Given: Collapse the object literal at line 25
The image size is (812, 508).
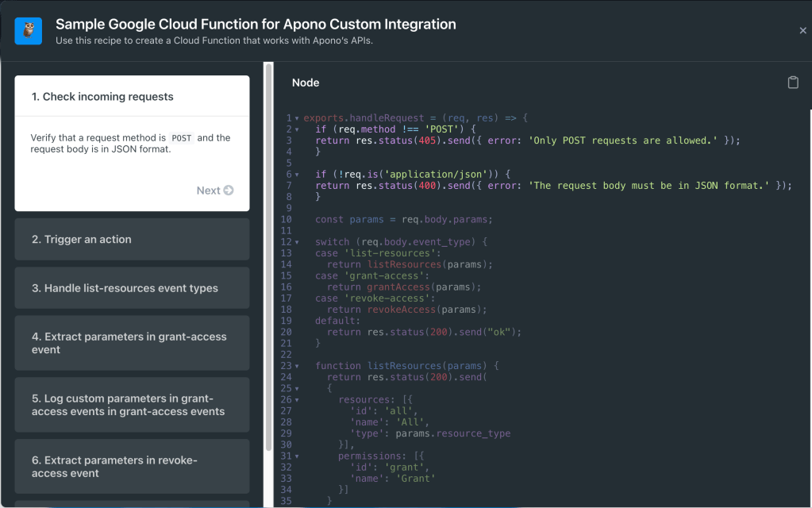Looking at the screenshot, I should point(297,389).
